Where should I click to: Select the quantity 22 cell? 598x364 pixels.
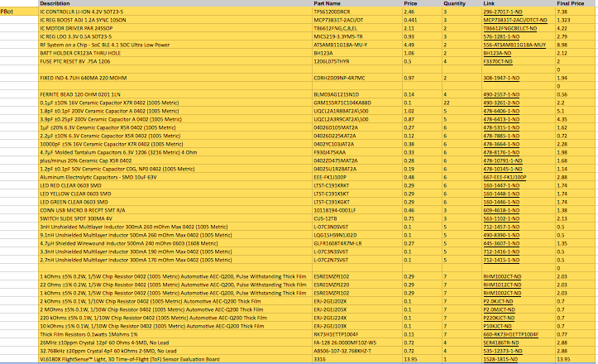pyautogui.click(x=462, y=103)
